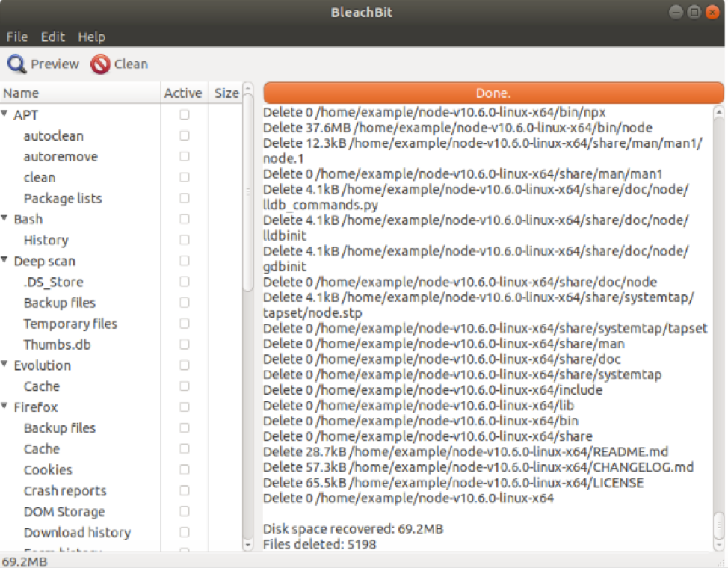The width and height of the screenshot is (728, 568).
Task: Close the BleachBit window
Action: click(x=713, y=12)
